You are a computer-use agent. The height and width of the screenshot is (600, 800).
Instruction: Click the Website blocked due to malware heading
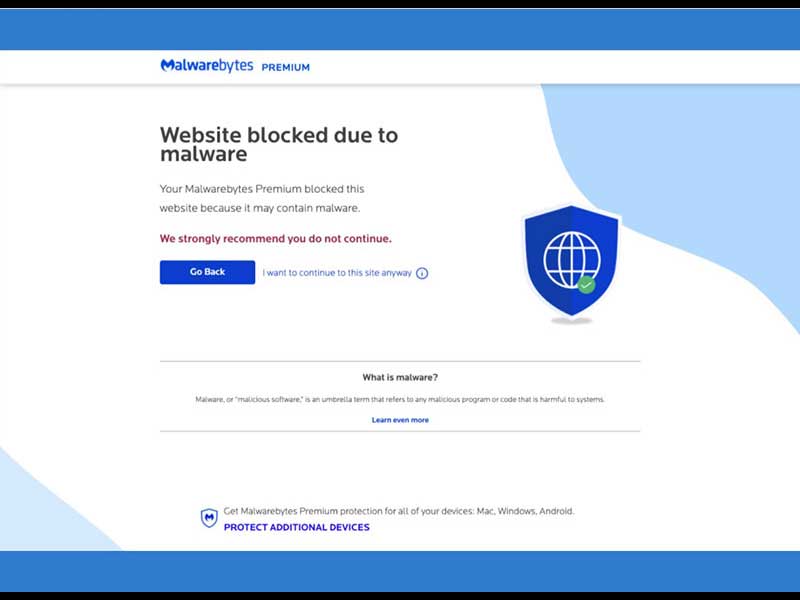point(279,144)
